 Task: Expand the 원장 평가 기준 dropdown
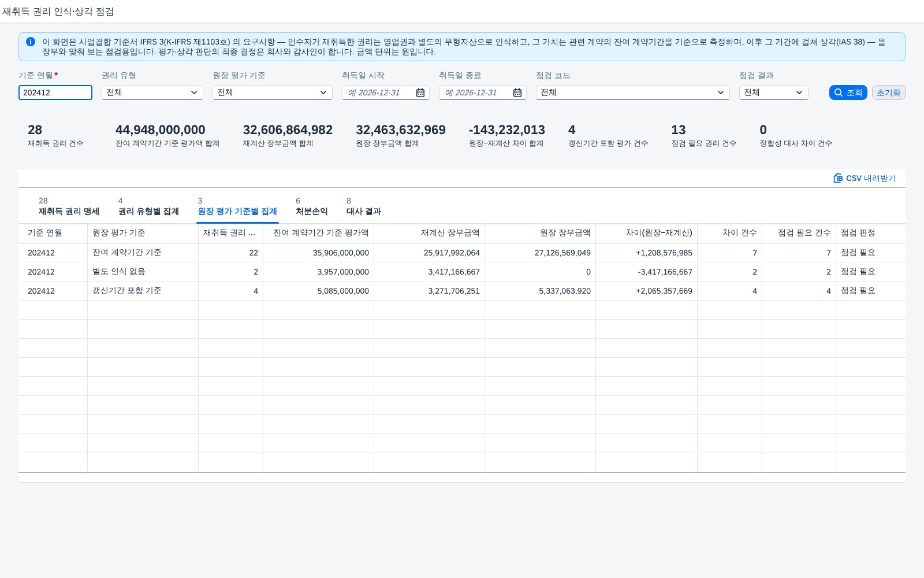pyautogui.click(x=273, y=92)
